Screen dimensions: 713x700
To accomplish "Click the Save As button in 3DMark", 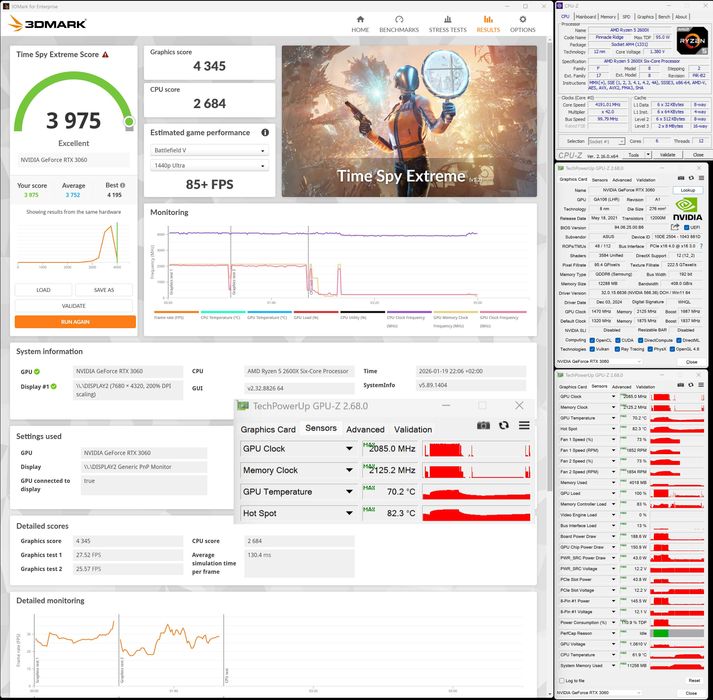I will click(x=104, y=290).
